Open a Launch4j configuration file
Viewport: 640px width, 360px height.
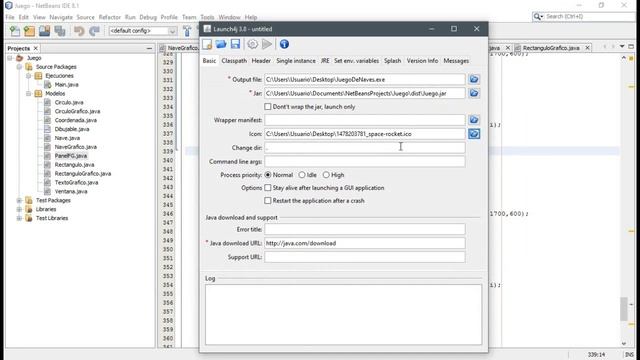click(x=221, y=44)
